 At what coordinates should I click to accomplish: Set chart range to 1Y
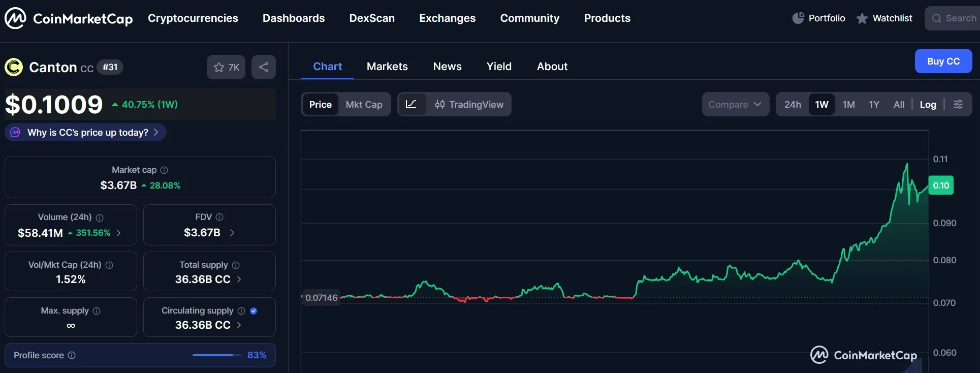(874, 104)
